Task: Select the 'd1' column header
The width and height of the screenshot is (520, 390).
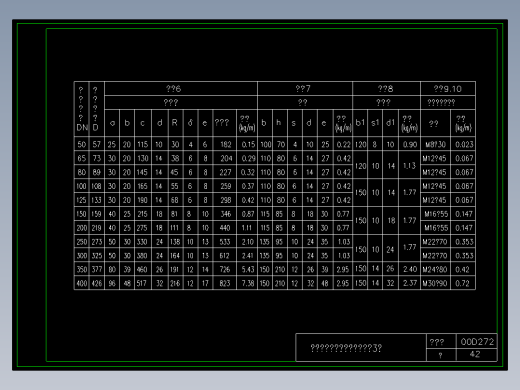Action: click(x=390, y=123)
